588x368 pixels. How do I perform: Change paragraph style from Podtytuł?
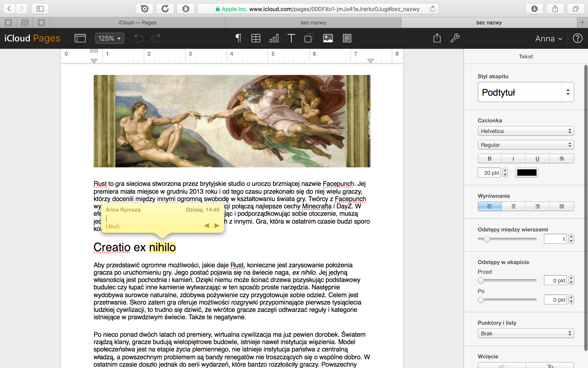tap(526, 92)
